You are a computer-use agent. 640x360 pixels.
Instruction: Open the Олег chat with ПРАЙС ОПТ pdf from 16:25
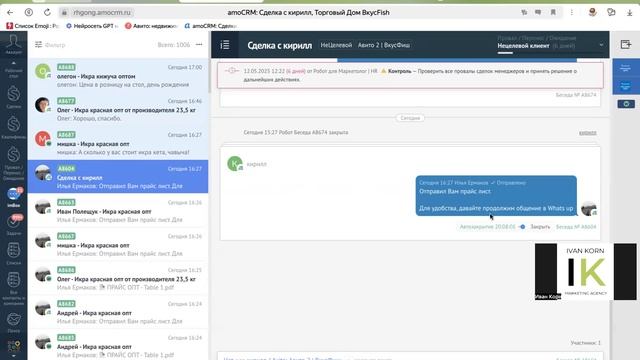click(x=118, y=278)
